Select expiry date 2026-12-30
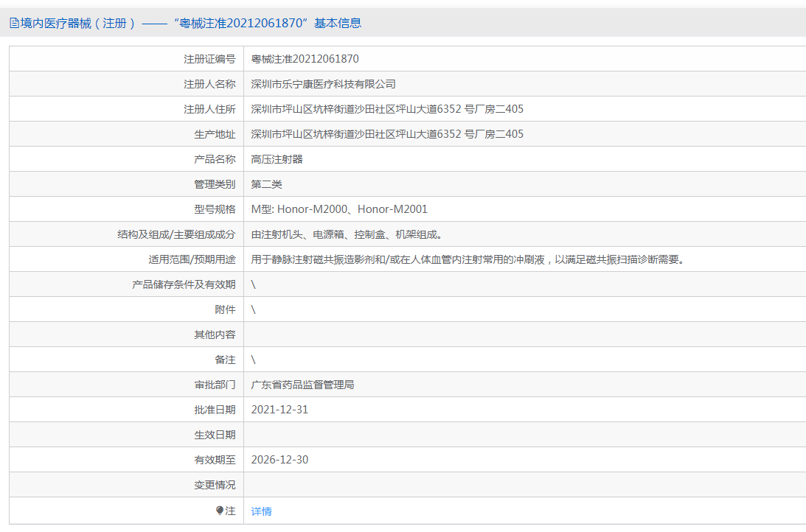 click(x=279, y=460)
